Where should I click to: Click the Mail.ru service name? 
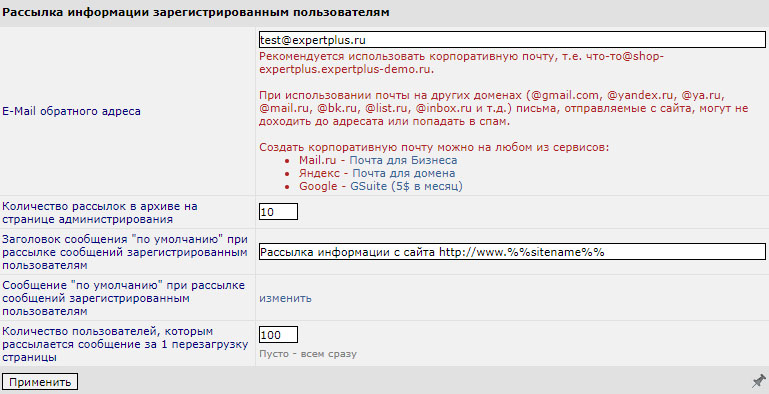317,160
